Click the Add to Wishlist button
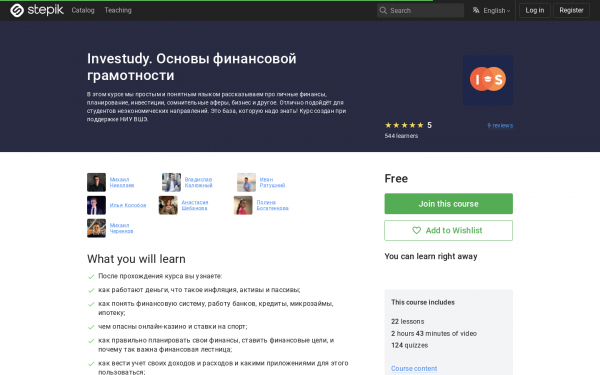The height and width of the screenshot is (375, 600). click(x=448, y=230)
